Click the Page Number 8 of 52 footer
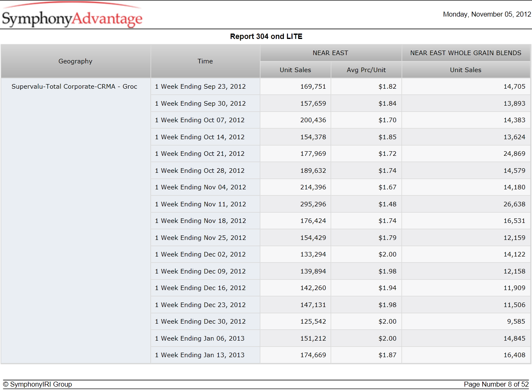Screen dimensions: 532x392 496,385
